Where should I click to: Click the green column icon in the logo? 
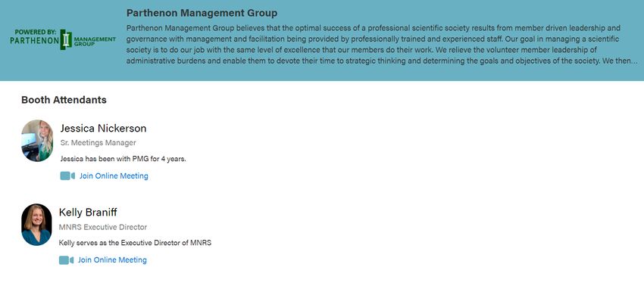coord(66,40)
